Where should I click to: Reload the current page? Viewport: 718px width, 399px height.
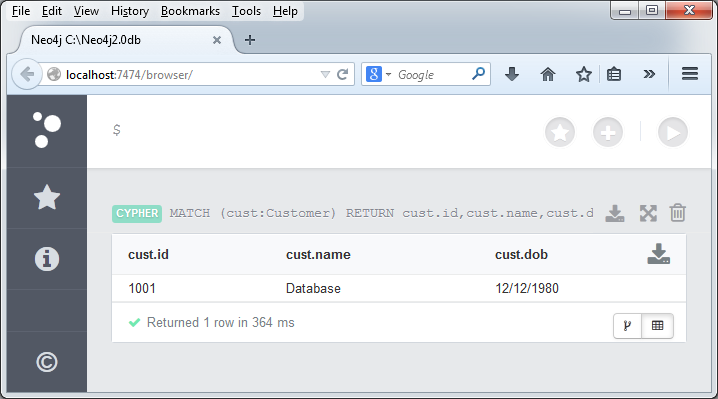tap(343, 74)
